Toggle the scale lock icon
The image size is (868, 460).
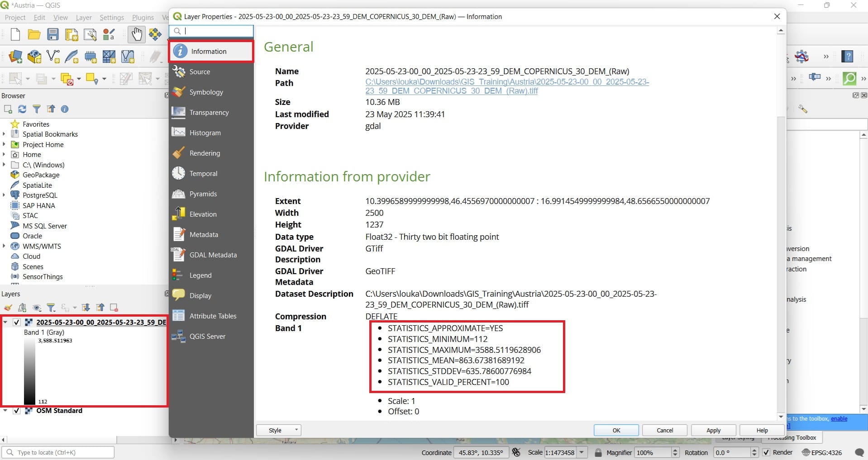point(598,452)
